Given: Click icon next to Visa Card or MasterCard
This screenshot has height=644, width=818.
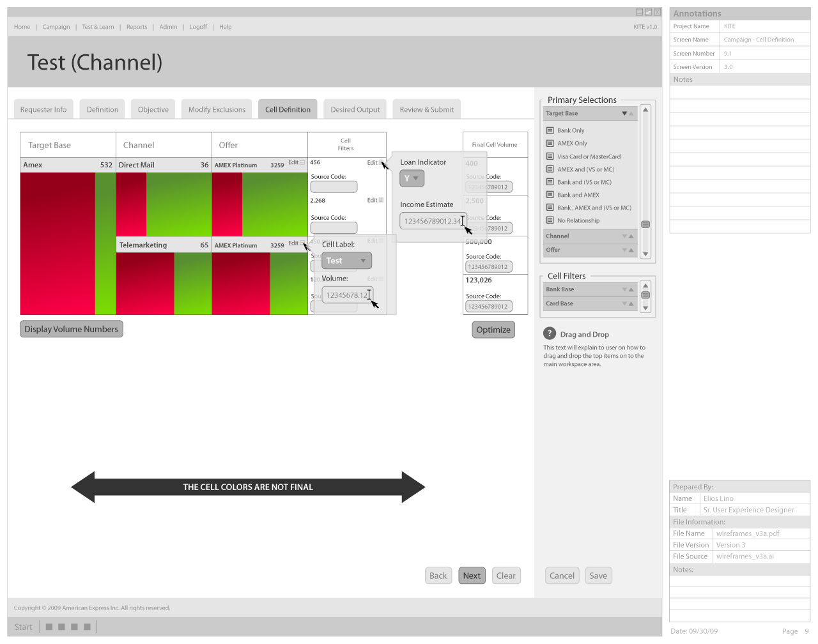Looking at the screenshot, I should click(x=550, y=157).
